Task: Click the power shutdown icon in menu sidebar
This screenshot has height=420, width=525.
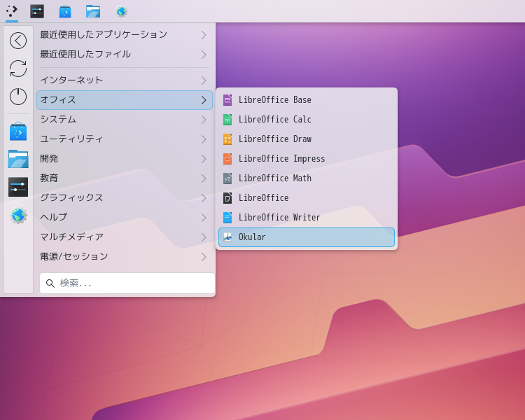Action: pyautogui.click(x=18, y=97)
